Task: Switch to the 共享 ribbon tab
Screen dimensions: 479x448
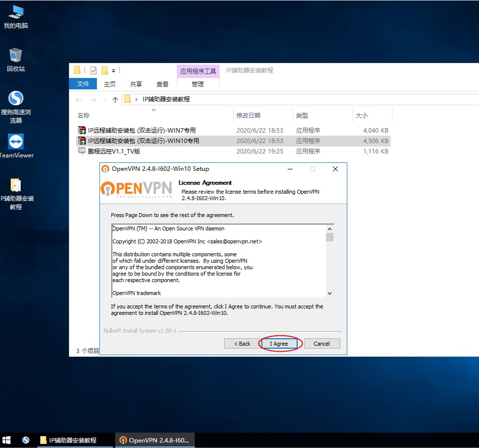Action: pyautogui.click(x=136, y=84)
